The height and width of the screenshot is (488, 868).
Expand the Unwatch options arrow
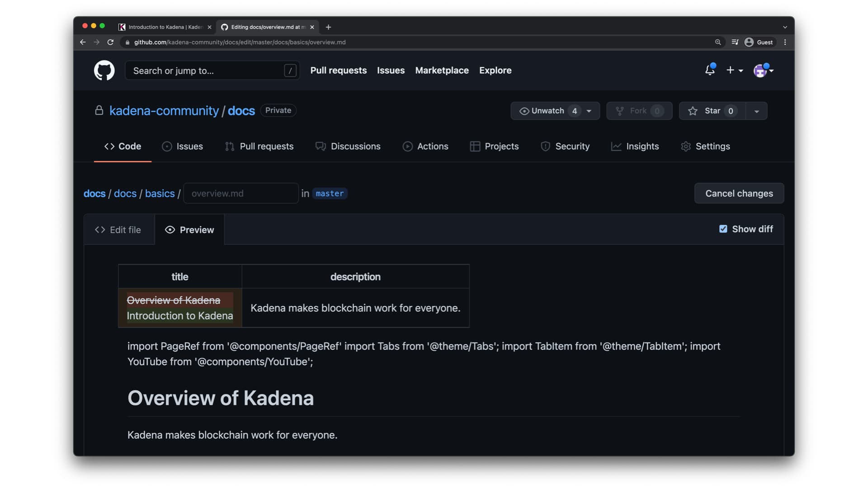589,111
